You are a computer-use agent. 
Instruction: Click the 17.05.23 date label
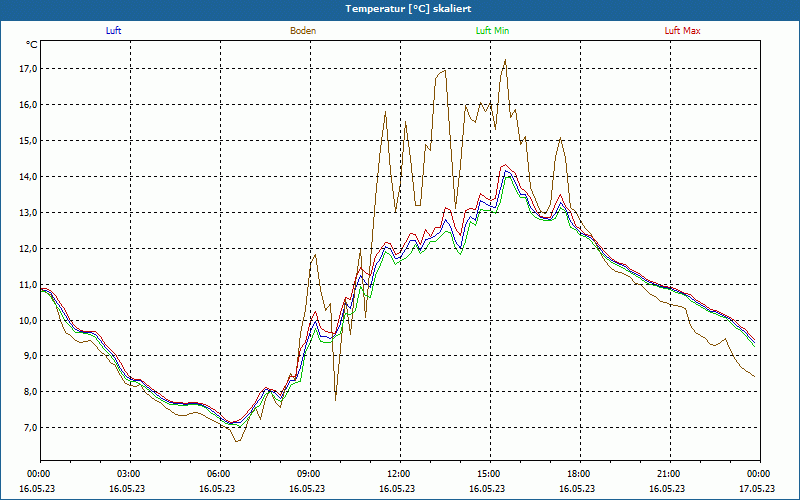(x=757, y=488)
